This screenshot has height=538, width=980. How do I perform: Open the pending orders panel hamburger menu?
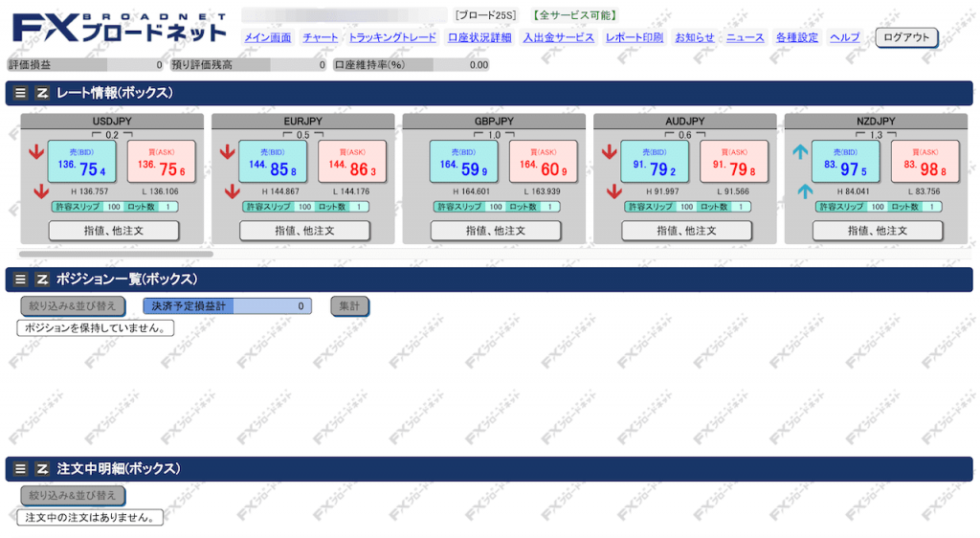(20, 469)
